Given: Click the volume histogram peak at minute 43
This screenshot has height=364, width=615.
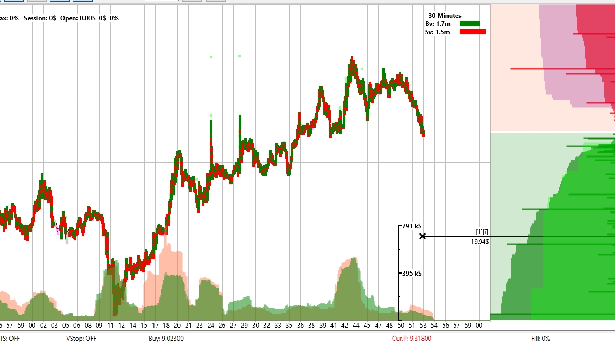Looking at the screenshot, I should (x=354, y=260).
